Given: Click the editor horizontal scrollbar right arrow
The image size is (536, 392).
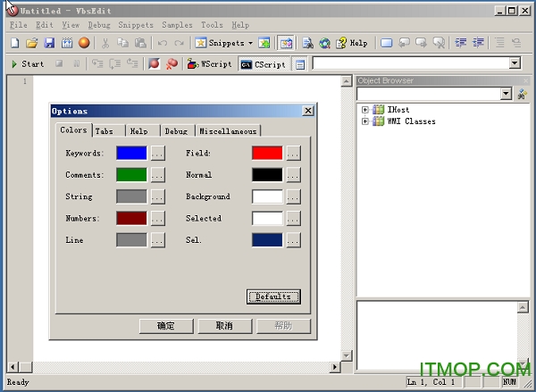Looking at the screenshot, I should click(x=335, y=367).
